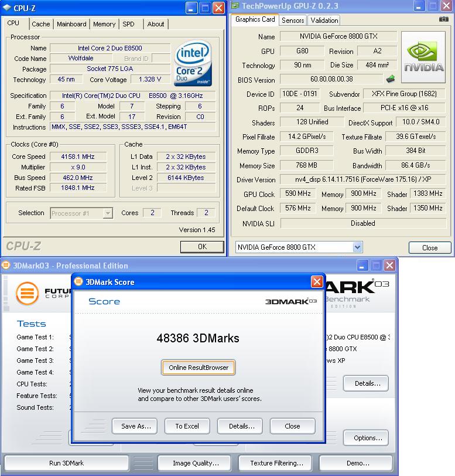Viewport: 455px width, 476px height.
Task: Click the Shader clock value 1383 MHz
Action: point(427,193)
